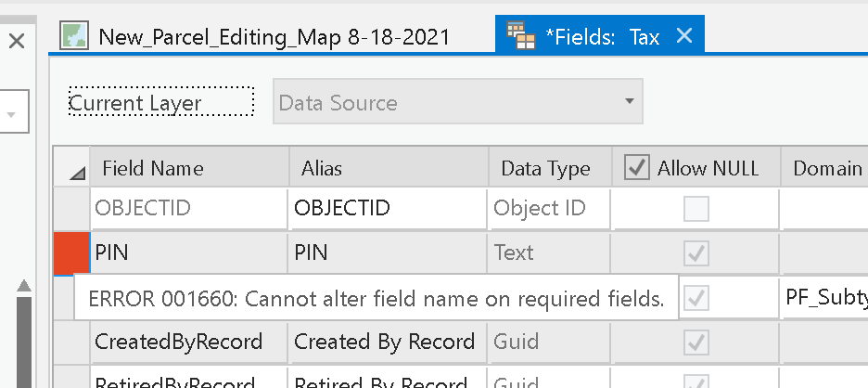The width and height of the screenshot is (868, 388).
Task: Open the dropdown in the left pane
Action: tap(12, 114)
